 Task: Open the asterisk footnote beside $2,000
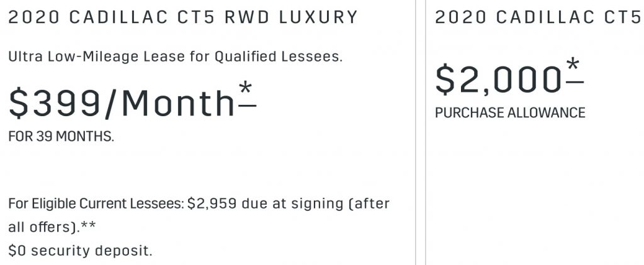[x=574, y=70]
